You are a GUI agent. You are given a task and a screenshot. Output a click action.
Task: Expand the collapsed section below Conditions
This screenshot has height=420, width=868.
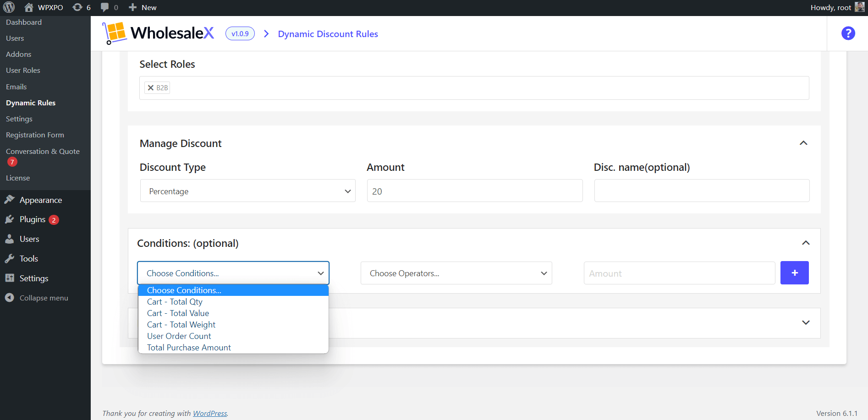click(x=806, y=322)
